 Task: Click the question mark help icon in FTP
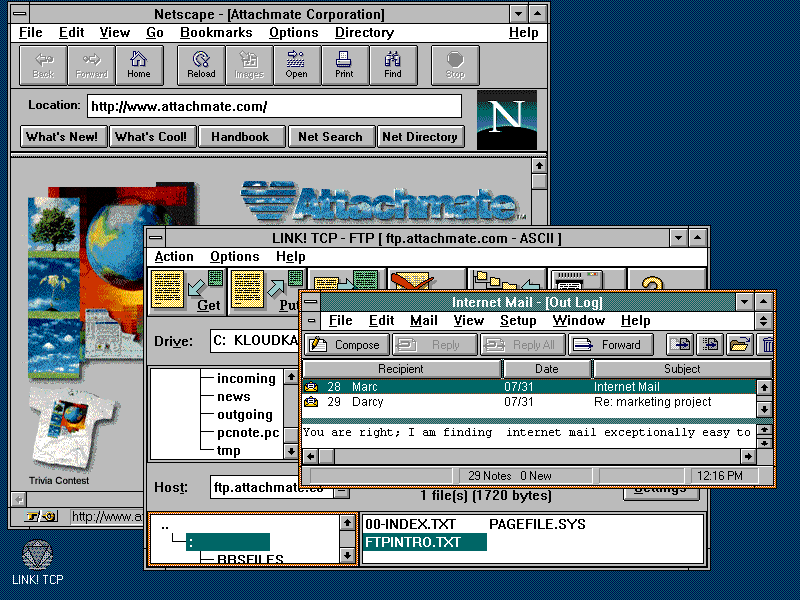coord(667,280)
